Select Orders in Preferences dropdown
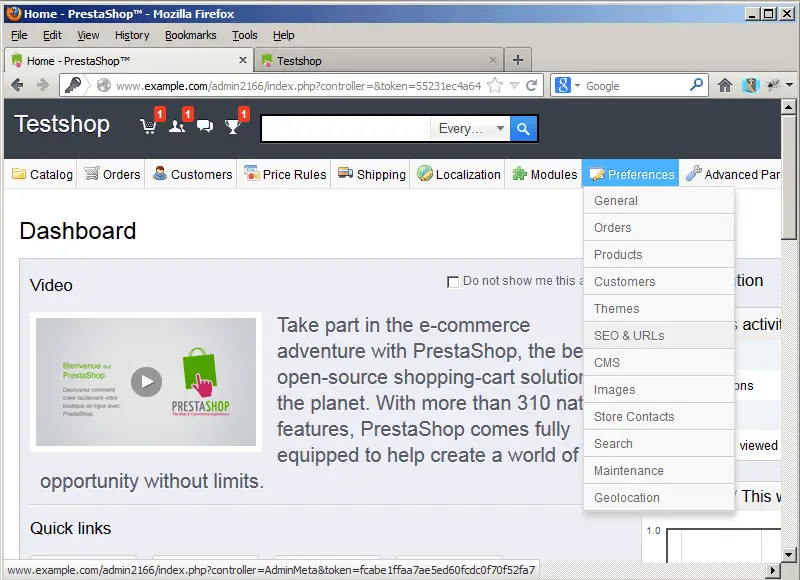This screenshot has height=580, width=800. pyautogui.click(x=659, y=228)
